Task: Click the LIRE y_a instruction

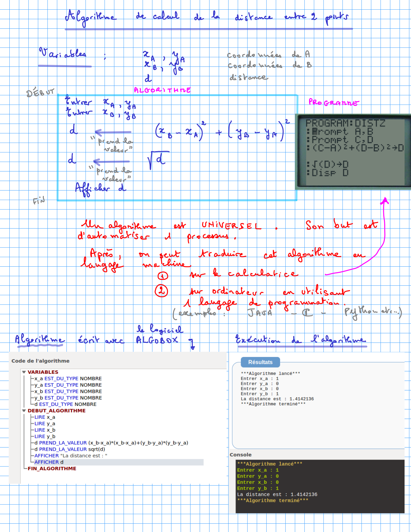Action: point(45,424)
